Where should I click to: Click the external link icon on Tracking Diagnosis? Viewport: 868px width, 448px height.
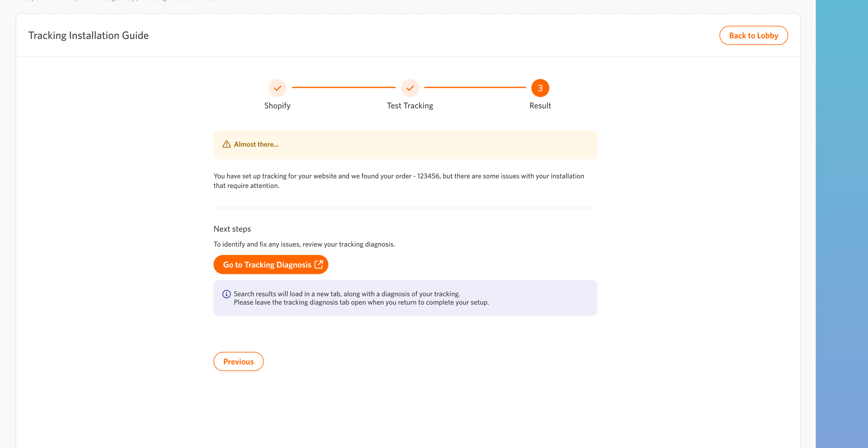pyautogui.click(x=318, y=264)
